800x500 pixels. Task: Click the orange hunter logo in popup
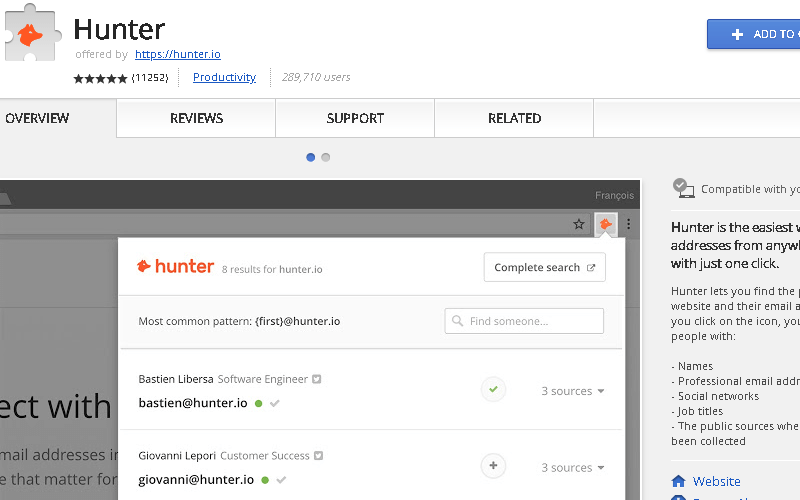(176, 266)
